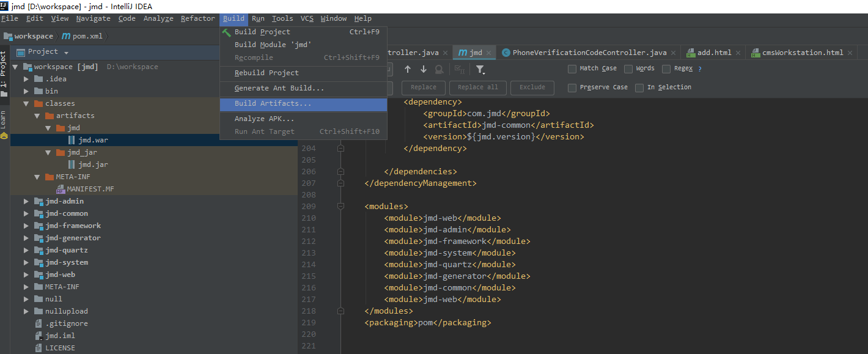Choose Rebuild Project from Build menu
Screen dimensions: 868x354
[x=303, y=73]
